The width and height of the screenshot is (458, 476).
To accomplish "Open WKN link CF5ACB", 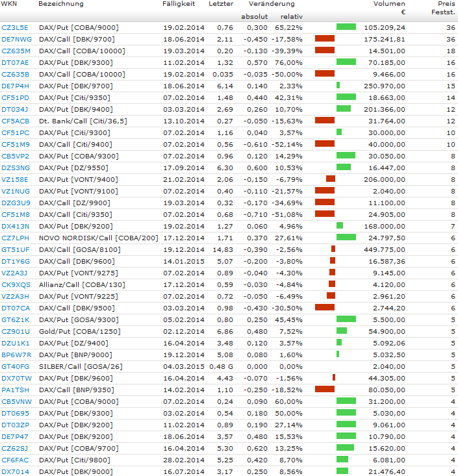I will (16, 121).
